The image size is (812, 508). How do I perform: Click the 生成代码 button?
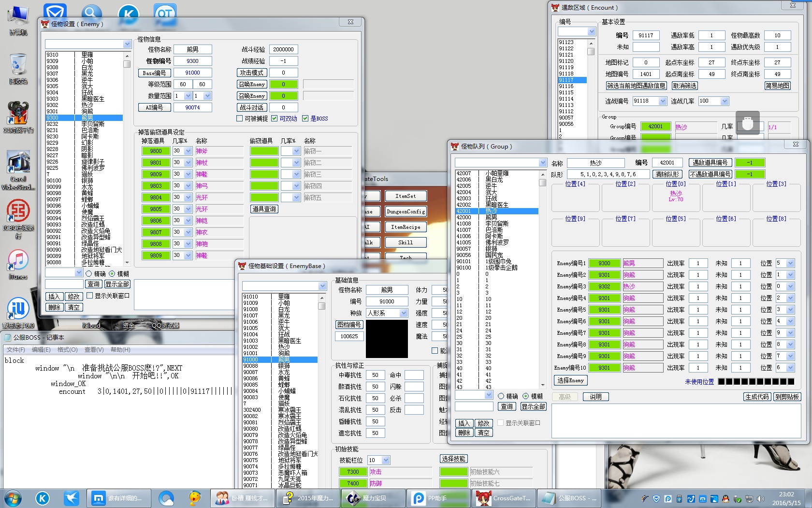757,397
